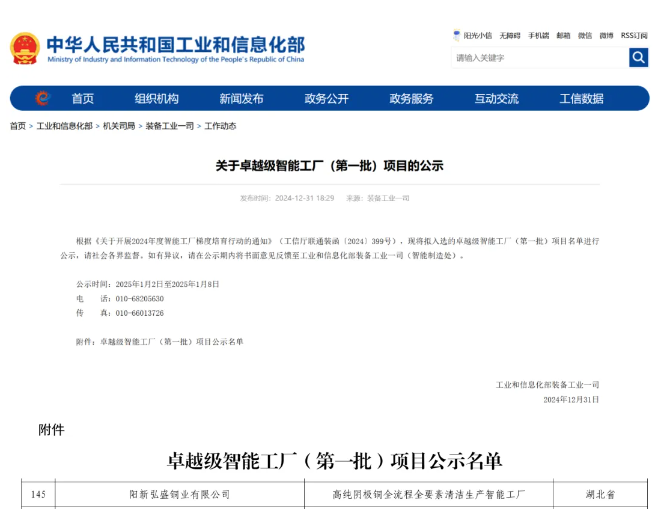The image size is (660, 527).
Task: Open the 工信数据 tab
Action: (582, 98)
